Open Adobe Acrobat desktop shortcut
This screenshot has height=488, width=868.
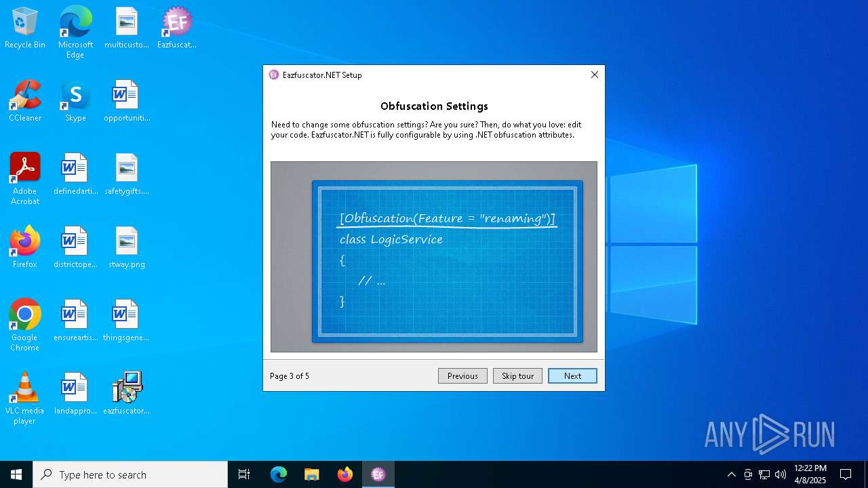click(25, 179)
